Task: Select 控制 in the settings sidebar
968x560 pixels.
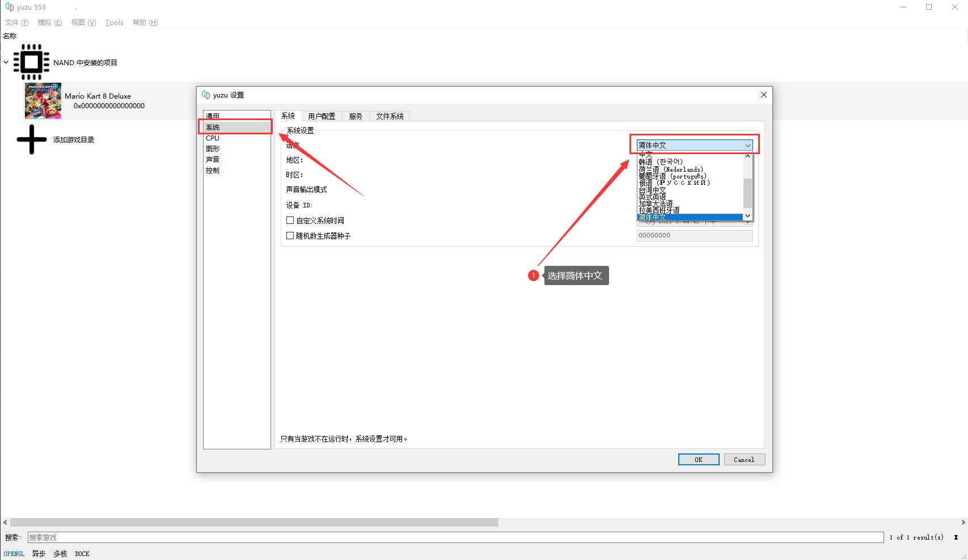Action: [236, 170]
